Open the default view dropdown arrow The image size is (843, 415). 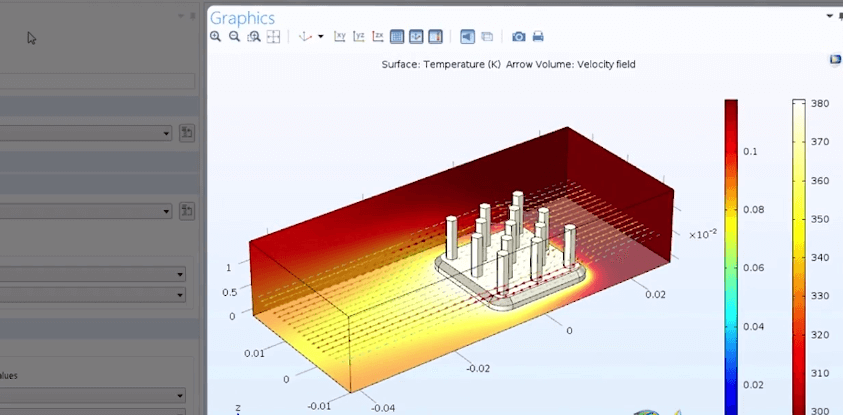[x=320, y=37]
